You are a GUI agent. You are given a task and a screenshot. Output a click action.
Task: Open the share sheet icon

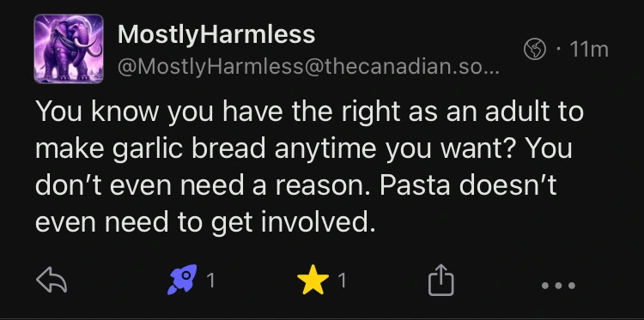(x=441, y=280)
